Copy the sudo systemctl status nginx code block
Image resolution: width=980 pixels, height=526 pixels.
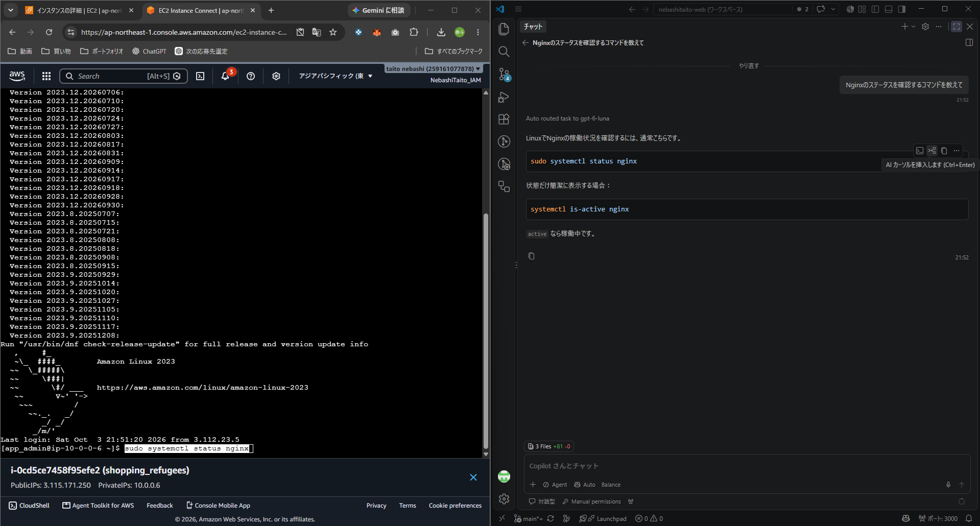944,151
